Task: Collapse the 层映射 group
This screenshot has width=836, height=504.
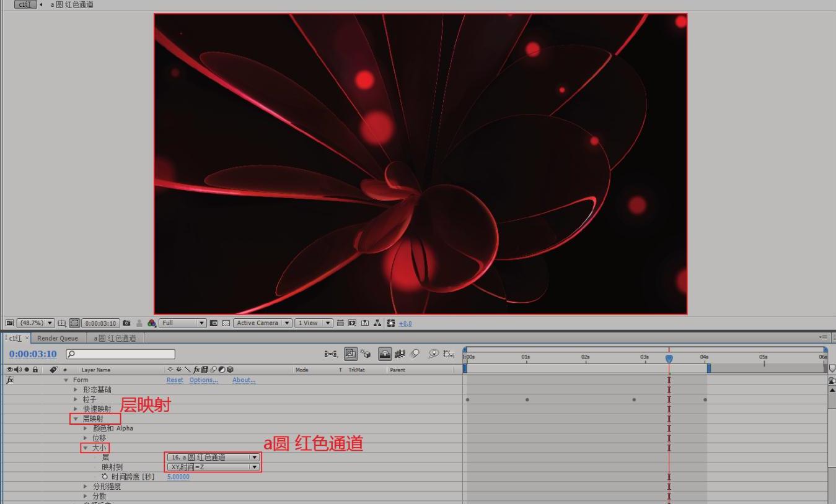Action: point(76,419)
